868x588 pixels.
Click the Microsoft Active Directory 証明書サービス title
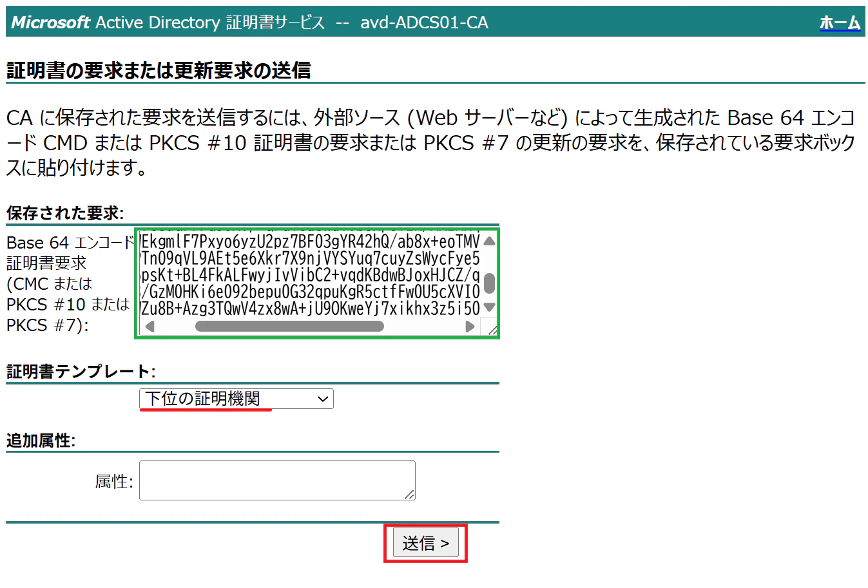click(x=168, y=23)
